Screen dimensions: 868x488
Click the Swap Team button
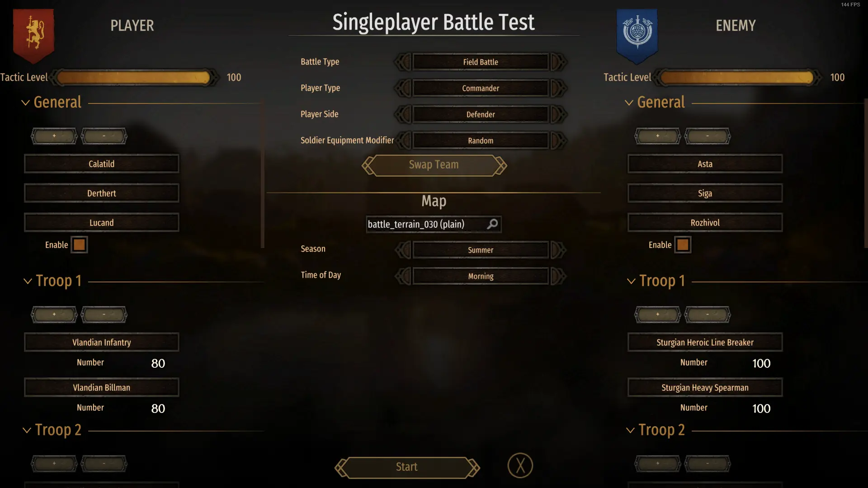pos(434,165)
